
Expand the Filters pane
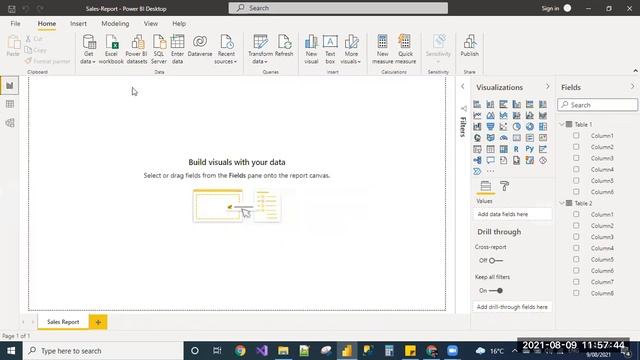(462, 87)
